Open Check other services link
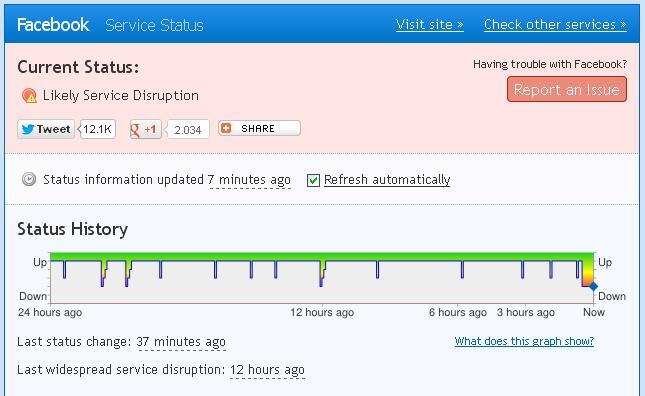Image resolution: width=645 pixels, height=396 pixels. pos(555,25)
